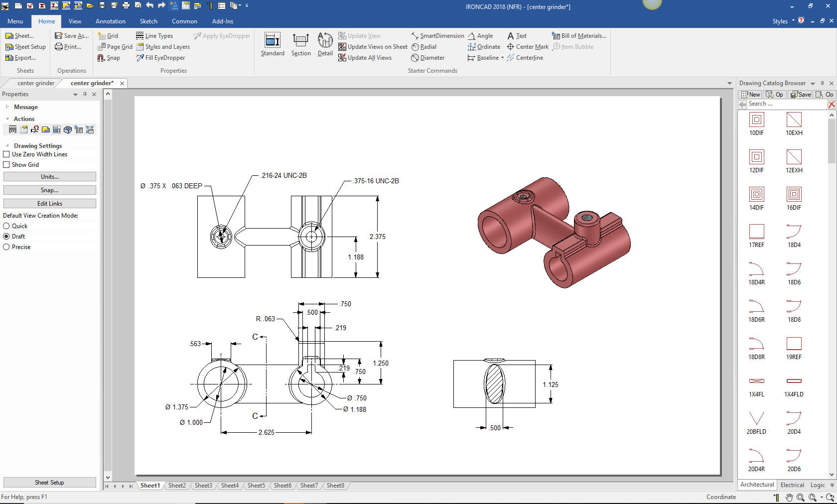
Task: Collapse the Drawing Settings section
Action: (x=7, y=146)
